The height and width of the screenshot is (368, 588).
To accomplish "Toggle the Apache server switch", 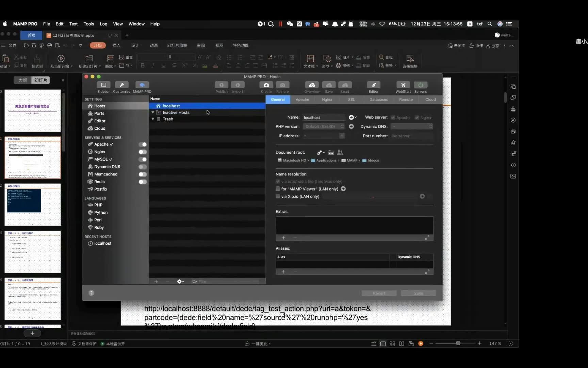I will 143,144.
